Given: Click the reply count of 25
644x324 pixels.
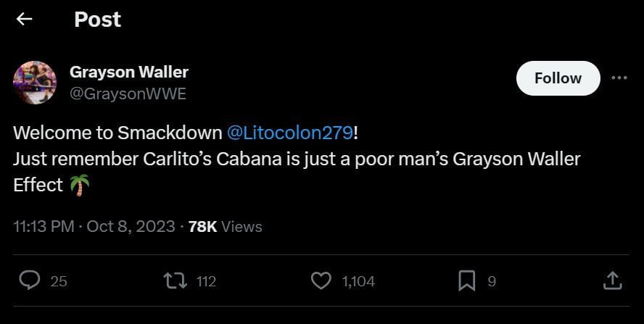Looking at the screenshot, I should click(x=59, y=281).
